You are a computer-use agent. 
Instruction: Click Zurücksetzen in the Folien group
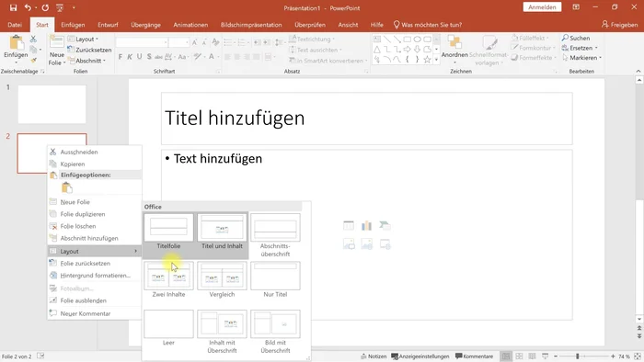[x=89, y=50]
